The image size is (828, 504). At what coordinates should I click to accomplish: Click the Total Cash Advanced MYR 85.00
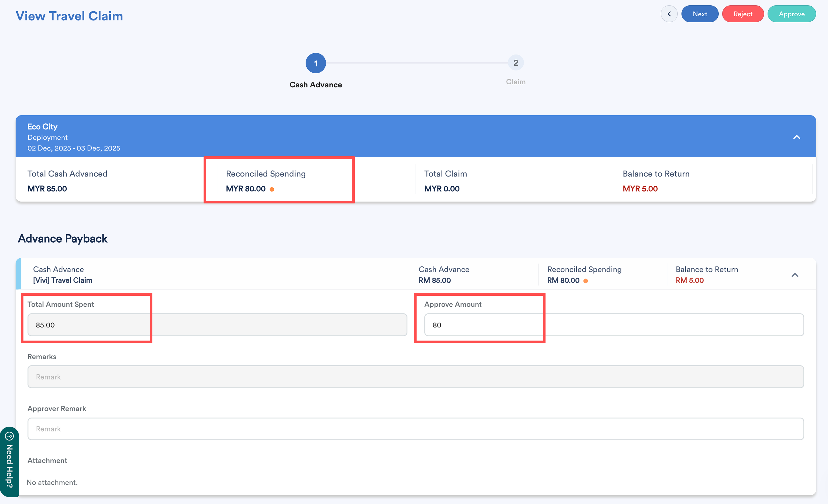pyautogui.click(x=47, y=189)
